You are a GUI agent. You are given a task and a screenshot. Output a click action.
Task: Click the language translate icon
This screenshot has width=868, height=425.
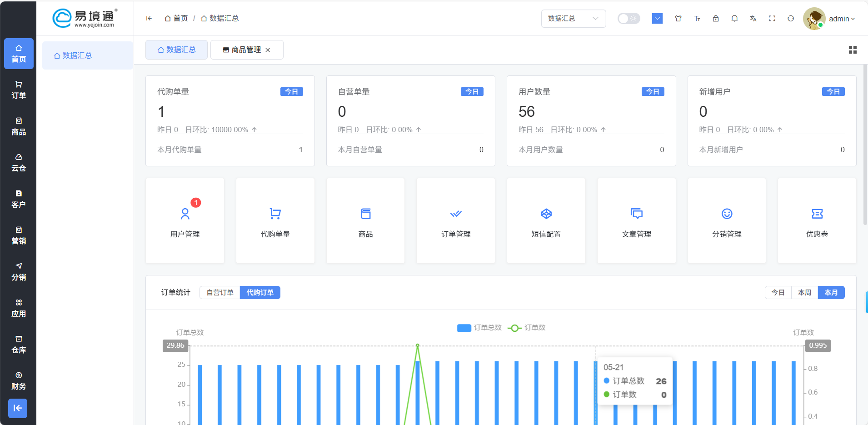pos(753,19)
